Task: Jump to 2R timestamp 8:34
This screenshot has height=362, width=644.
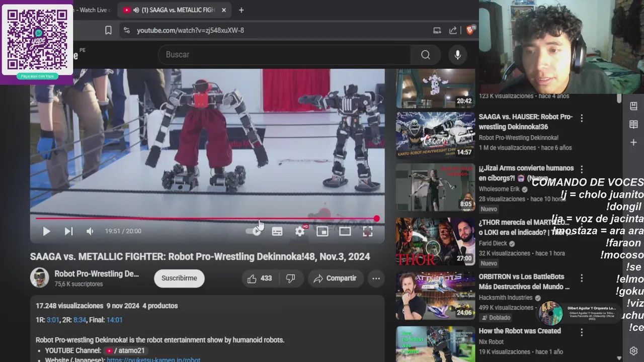Action: click(x=80, y=320)
